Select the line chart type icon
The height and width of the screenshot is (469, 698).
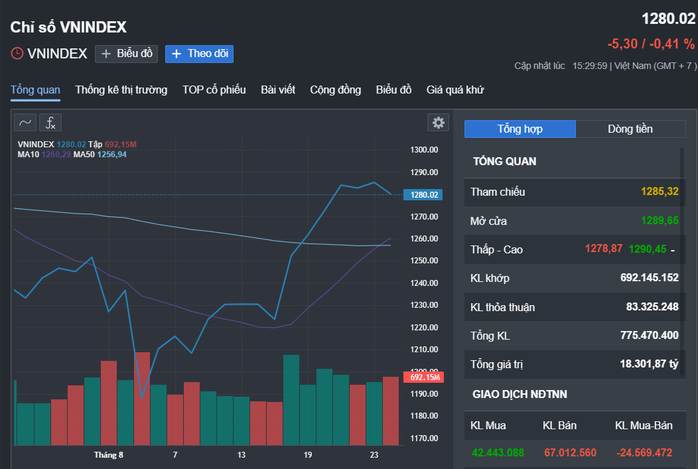[25, 122]
